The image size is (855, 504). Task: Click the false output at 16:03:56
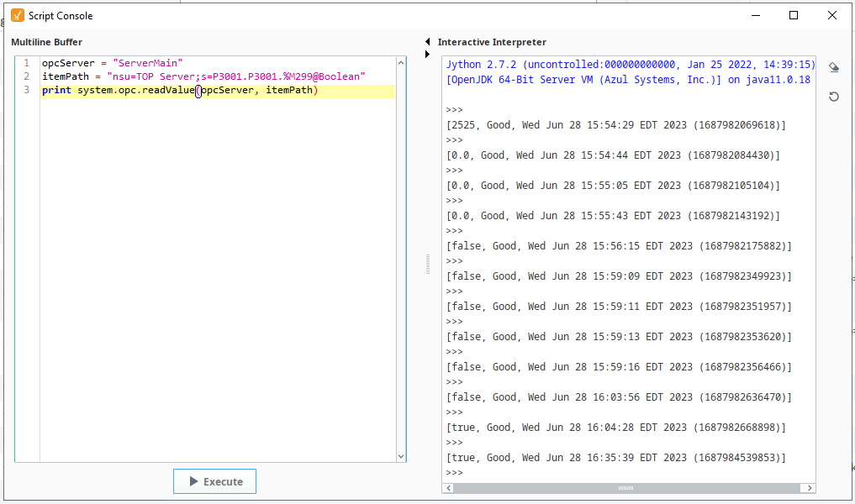click(x=619, y=397)
